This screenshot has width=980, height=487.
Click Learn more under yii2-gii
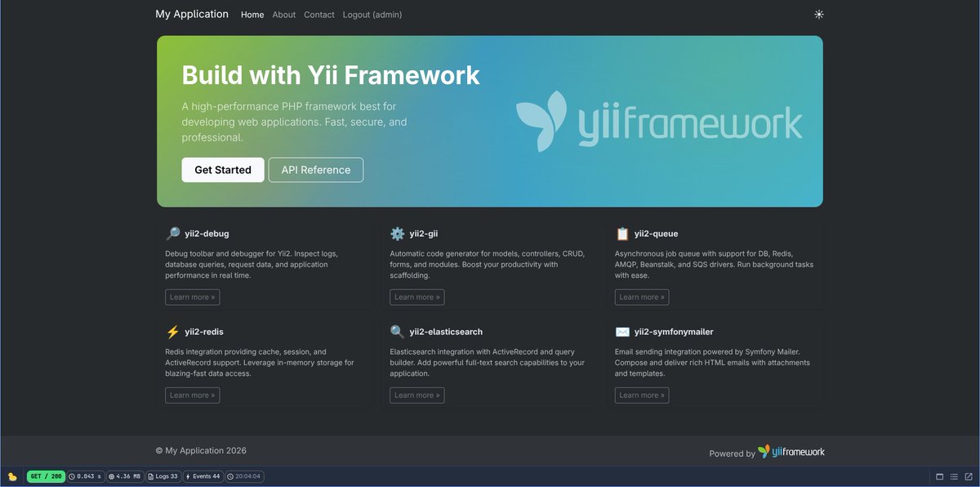click(417, 297)
